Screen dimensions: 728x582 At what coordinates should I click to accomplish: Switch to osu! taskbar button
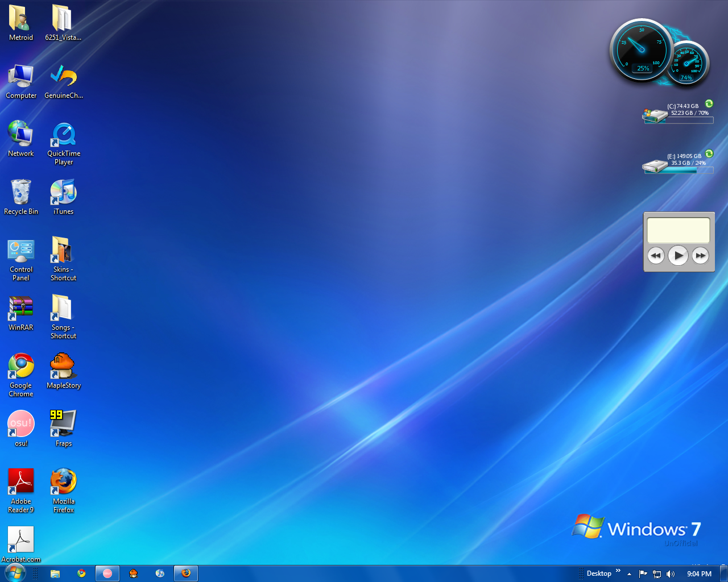pos(107,573)
